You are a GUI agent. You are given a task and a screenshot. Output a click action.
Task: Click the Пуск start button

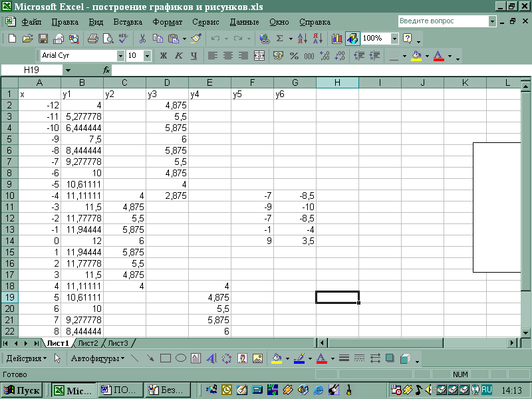[22, 390]
